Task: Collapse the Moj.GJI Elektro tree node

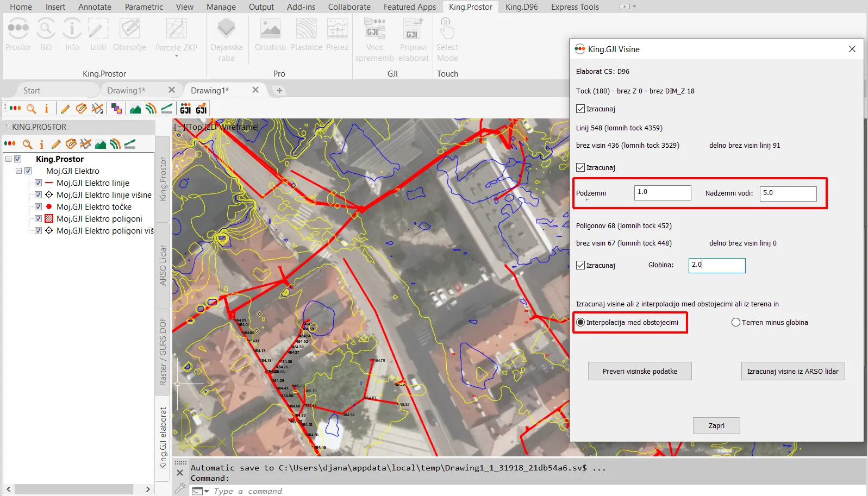Action: 19,171
